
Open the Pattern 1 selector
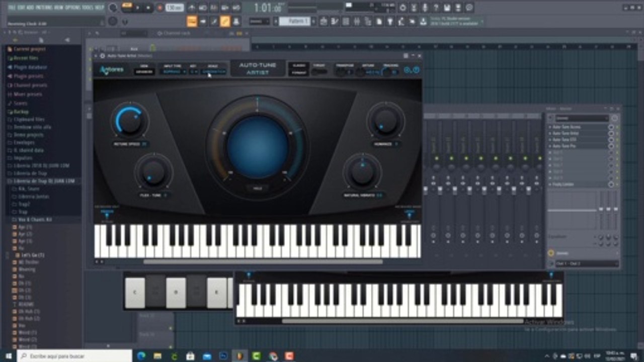point(295,21)
